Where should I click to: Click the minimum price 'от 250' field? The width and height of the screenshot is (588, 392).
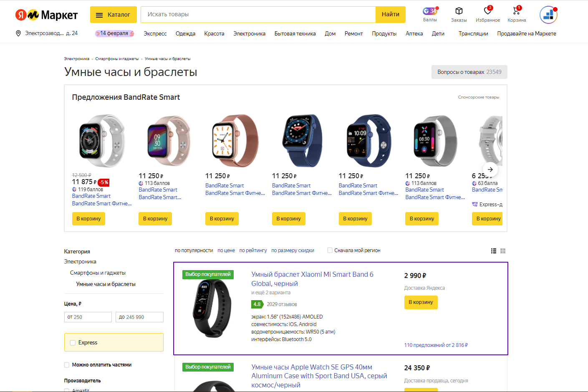click(x=88, y=317)
